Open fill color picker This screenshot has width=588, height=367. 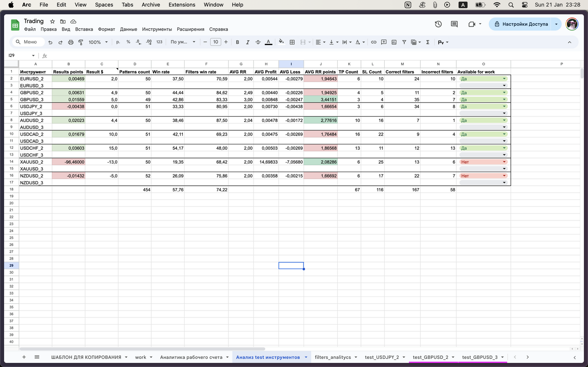pos(281,42)
